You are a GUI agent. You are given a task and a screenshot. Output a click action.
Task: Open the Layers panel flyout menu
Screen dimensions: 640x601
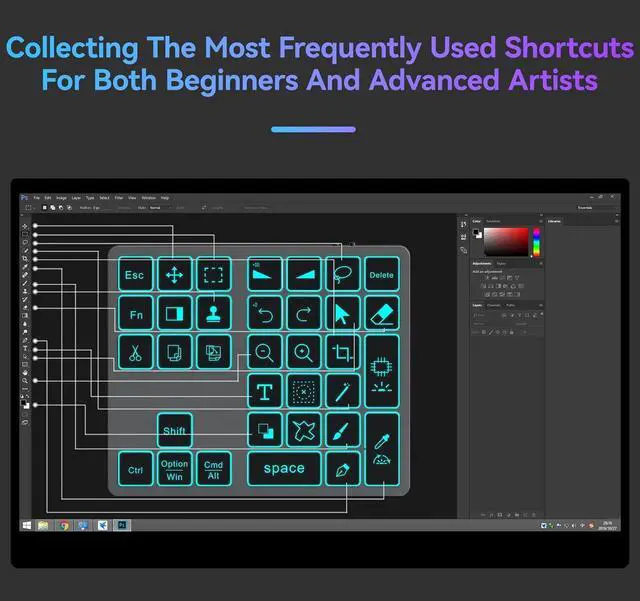[541, 305]
